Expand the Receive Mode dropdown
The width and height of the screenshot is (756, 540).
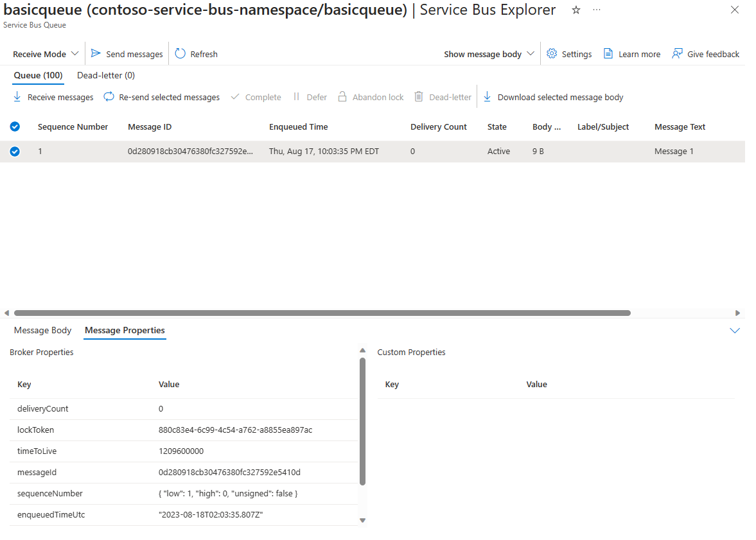[x=46, y=54]
